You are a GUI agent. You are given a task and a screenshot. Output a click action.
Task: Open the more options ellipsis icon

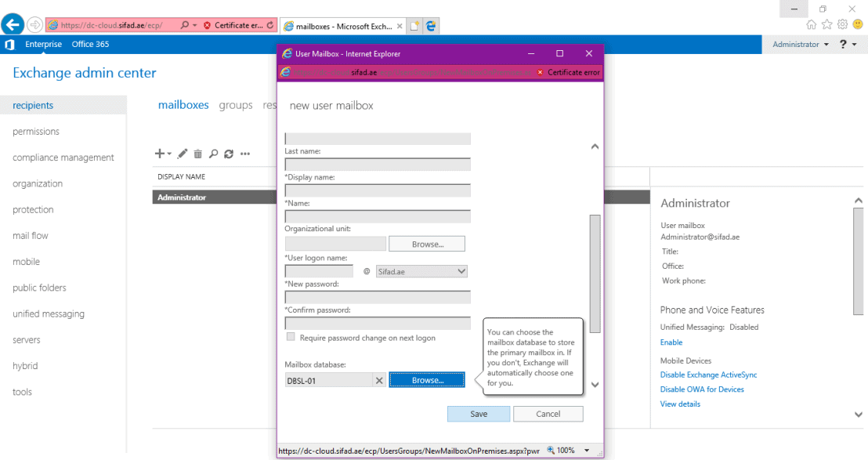pos(244,154)
